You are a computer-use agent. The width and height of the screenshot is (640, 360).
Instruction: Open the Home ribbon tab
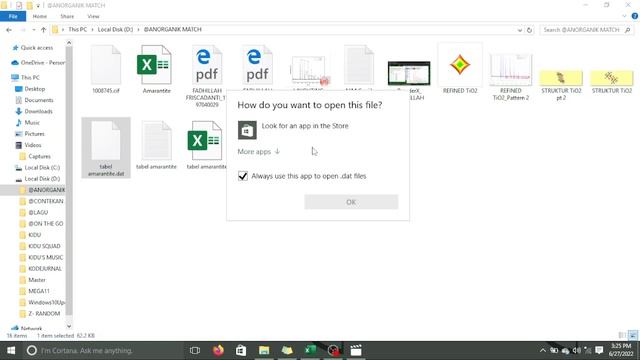pos(40,16)
